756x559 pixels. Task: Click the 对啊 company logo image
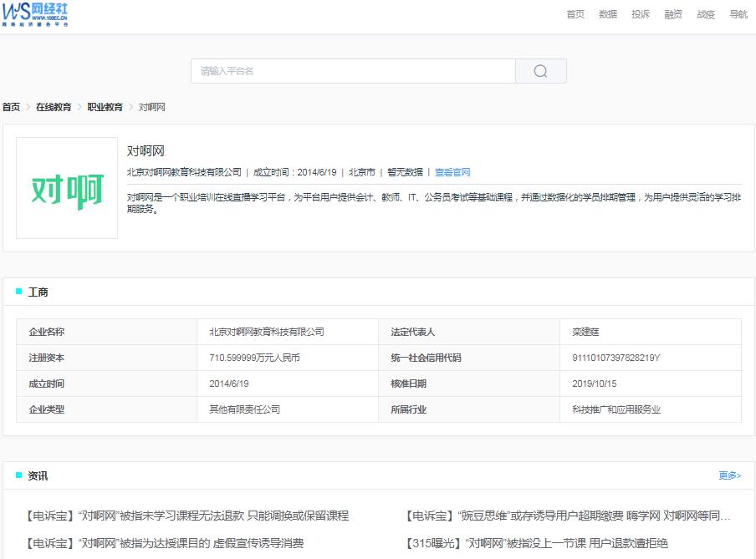tap(67, 187)
